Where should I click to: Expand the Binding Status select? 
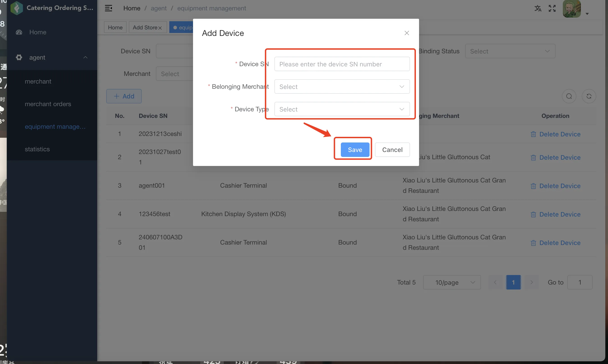click(510, 51)
